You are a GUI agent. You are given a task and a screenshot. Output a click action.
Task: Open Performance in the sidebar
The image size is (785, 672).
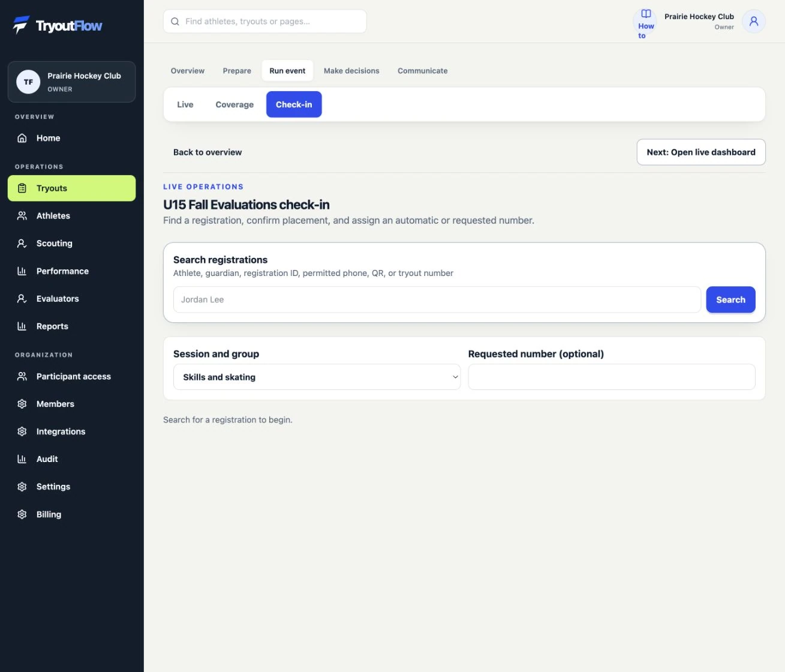coord(72,271)
